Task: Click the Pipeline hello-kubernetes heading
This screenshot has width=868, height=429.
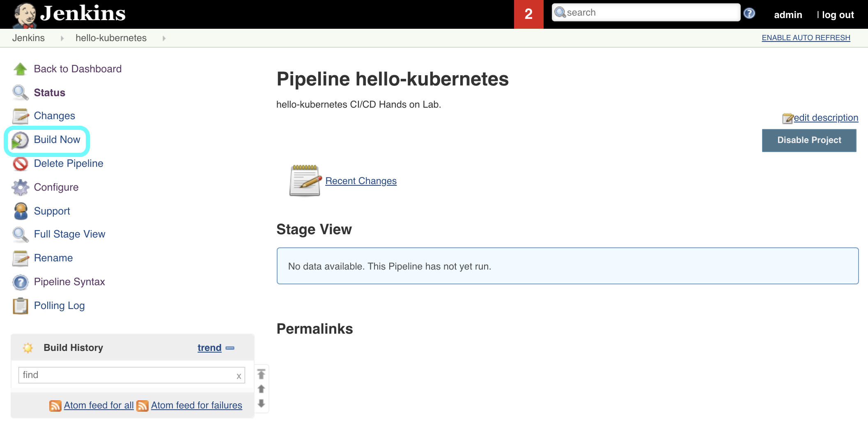Action: tap(393, 79)
